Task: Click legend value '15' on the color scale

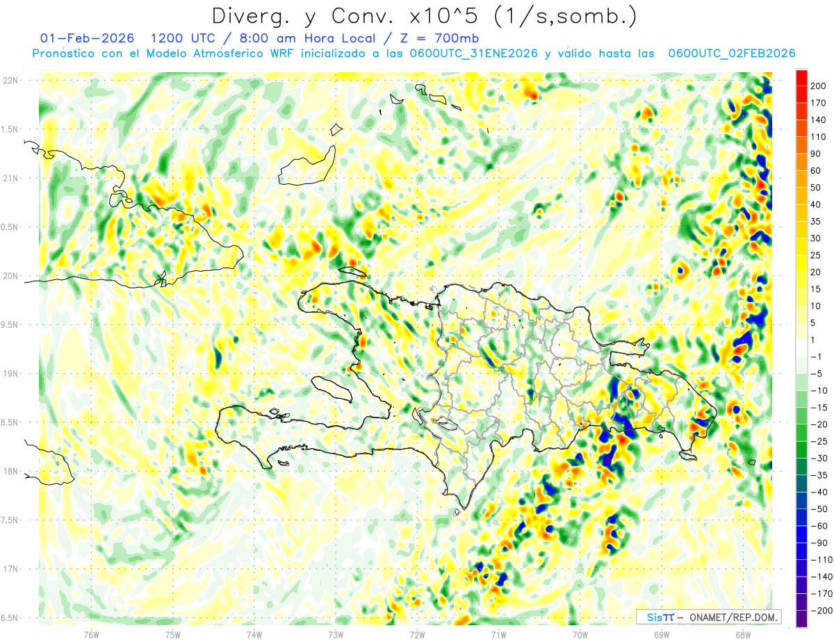Action: point(817,289)
